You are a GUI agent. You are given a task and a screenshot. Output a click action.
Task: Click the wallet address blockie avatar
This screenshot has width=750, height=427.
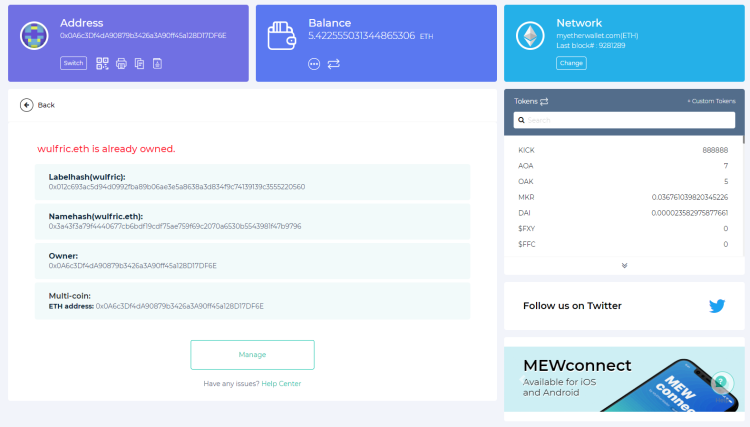pyautogui.click(x=35, y=36)
